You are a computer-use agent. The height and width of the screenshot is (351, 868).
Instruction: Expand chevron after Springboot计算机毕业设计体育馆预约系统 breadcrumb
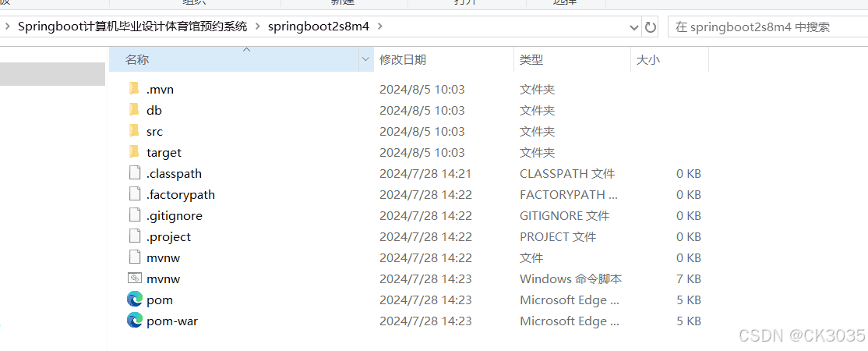point(257,26)
